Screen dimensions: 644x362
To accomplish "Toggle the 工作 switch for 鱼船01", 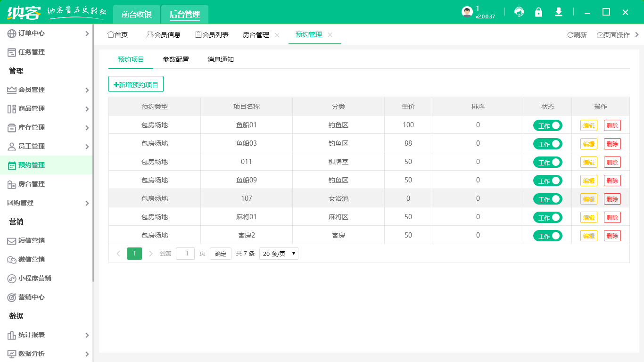I will pos(547,125).
